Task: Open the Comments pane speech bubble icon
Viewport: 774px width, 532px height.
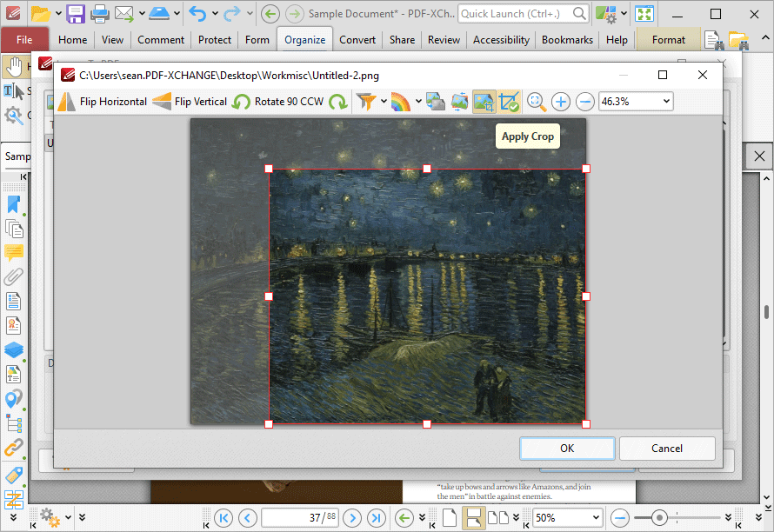Action: click(13, 253)
